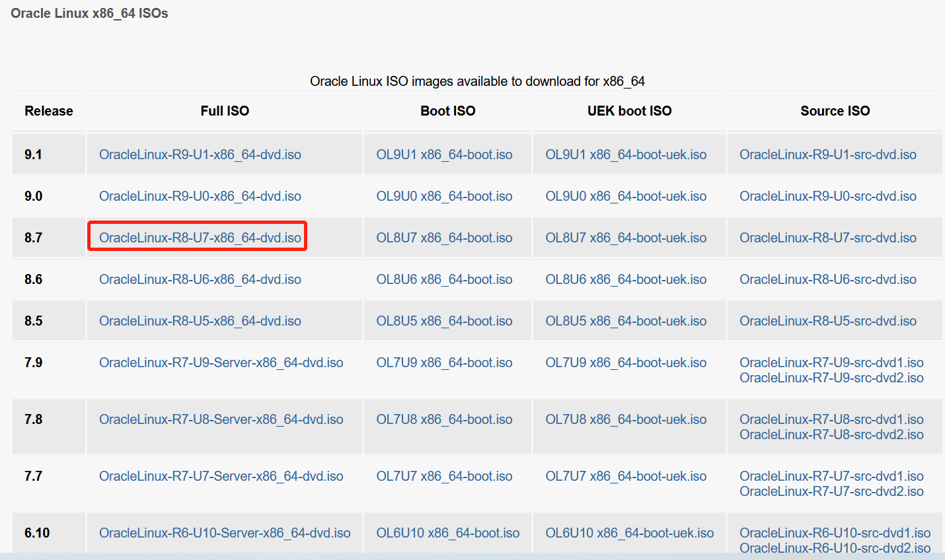Download OL6U10 x86_64-boot-uek.iso
Viewport: 945px width, 560px height.
pyautogui.click(x=630, y=533)
